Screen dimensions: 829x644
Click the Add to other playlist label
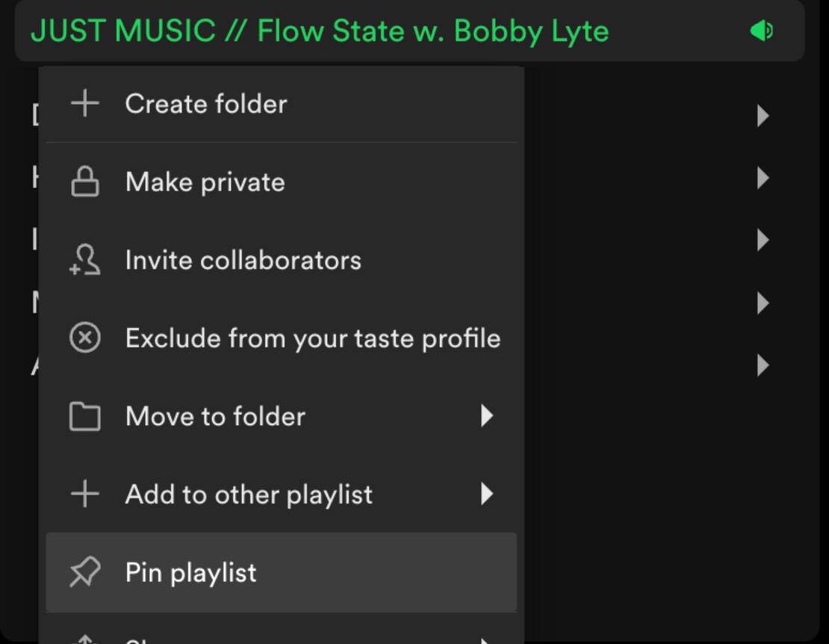click(x=249, y=495)
